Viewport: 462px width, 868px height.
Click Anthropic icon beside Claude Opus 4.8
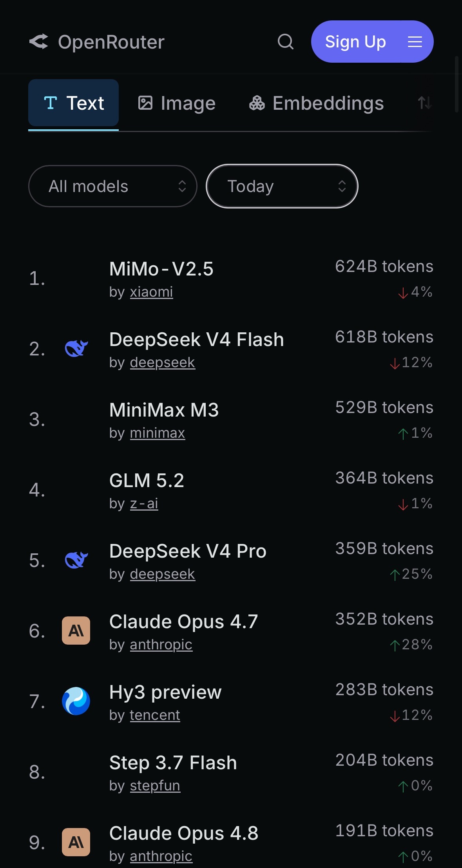[x=76, y=842]
